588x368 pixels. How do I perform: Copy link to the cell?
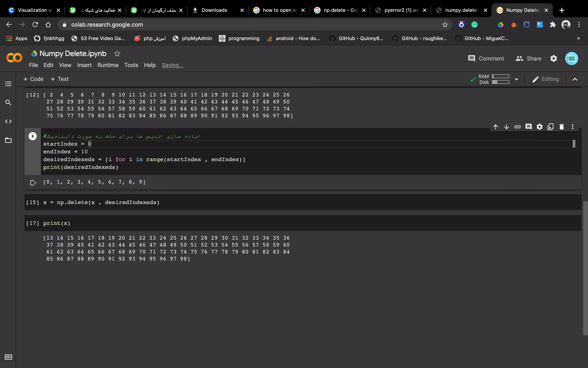point(518,127)
